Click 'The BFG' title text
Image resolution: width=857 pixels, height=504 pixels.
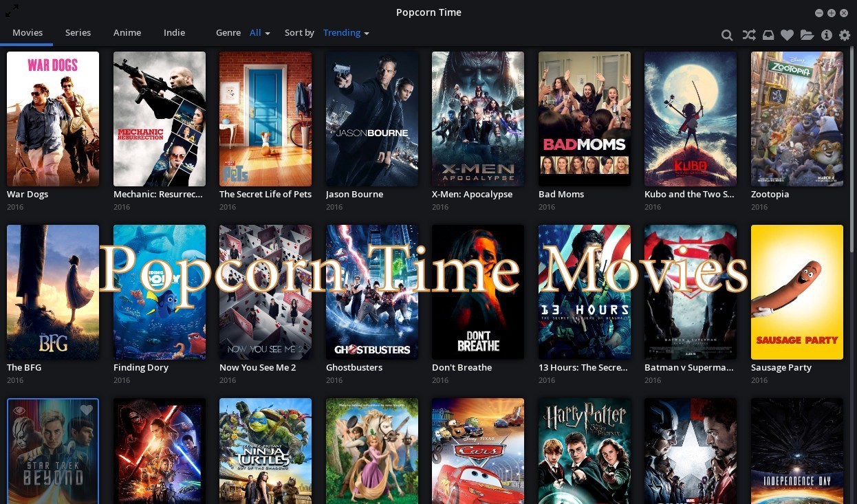click(24, 368)
